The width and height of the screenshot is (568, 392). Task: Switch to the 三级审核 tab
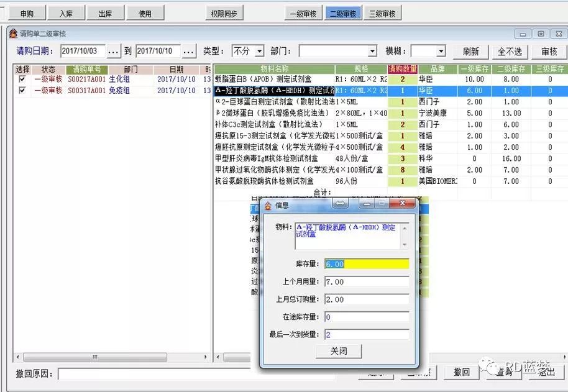(x=382, y=13)
